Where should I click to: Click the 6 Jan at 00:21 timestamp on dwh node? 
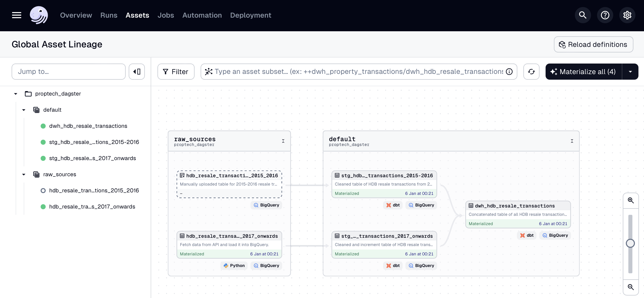coord(553,224)
